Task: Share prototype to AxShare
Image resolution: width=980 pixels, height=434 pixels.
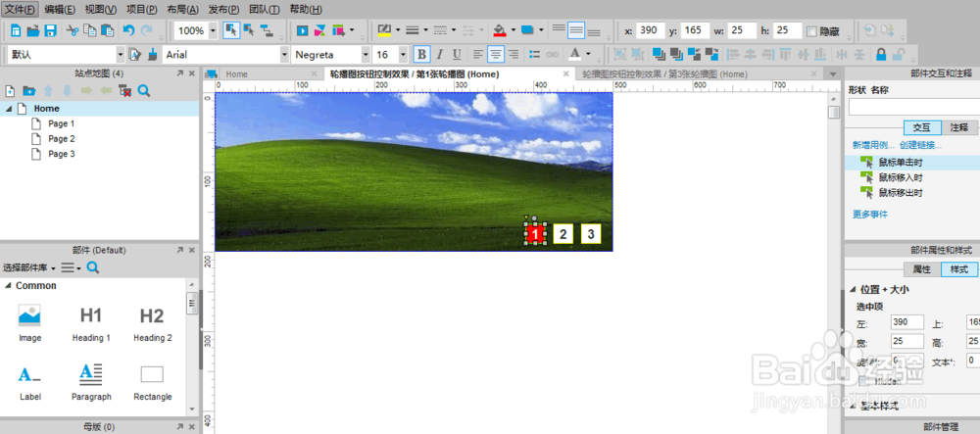Action: [x=320, y=30]
